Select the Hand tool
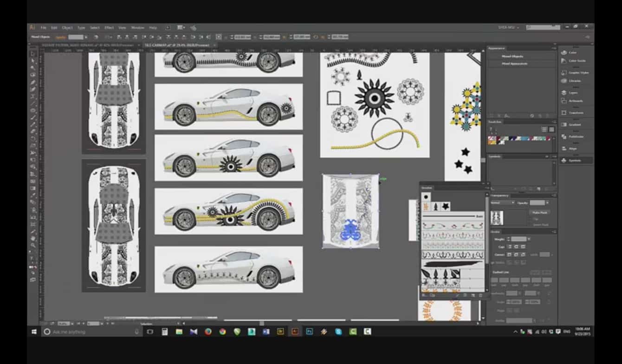622x364 pixels. [x=32, y=238]
